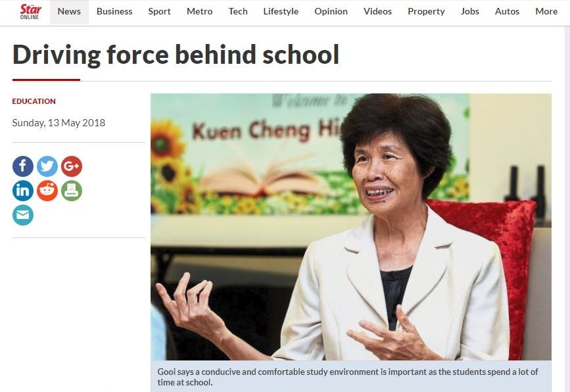This screenshot has height=392, width=570.
Task: Select the Tech menu item
Action: (238, 12)
